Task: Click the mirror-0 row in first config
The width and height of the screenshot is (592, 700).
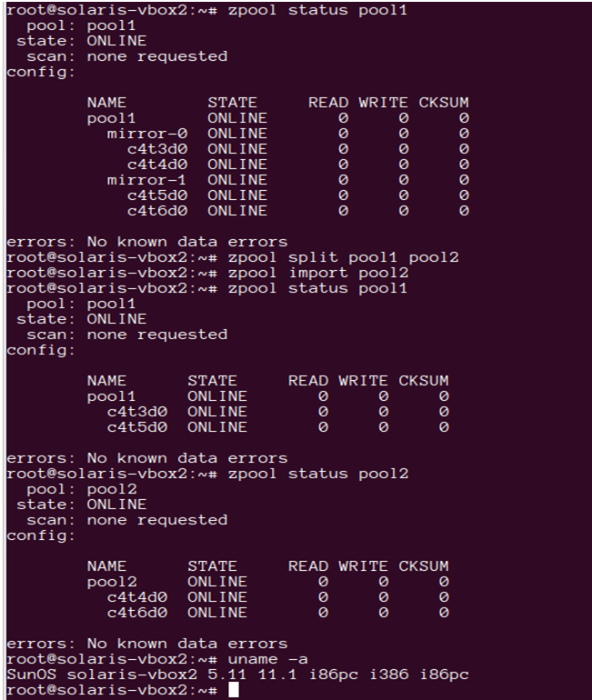Action: (x=287, y=134)
